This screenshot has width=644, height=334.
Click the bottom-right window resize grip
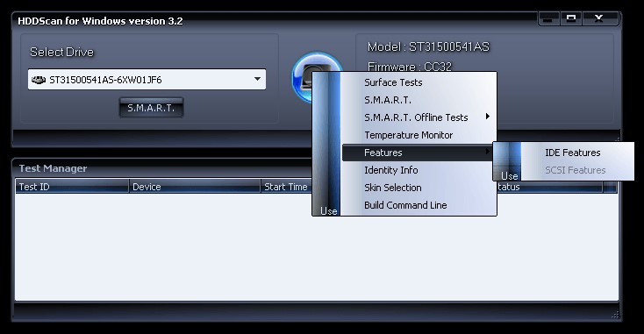click(x=615, y=315)
